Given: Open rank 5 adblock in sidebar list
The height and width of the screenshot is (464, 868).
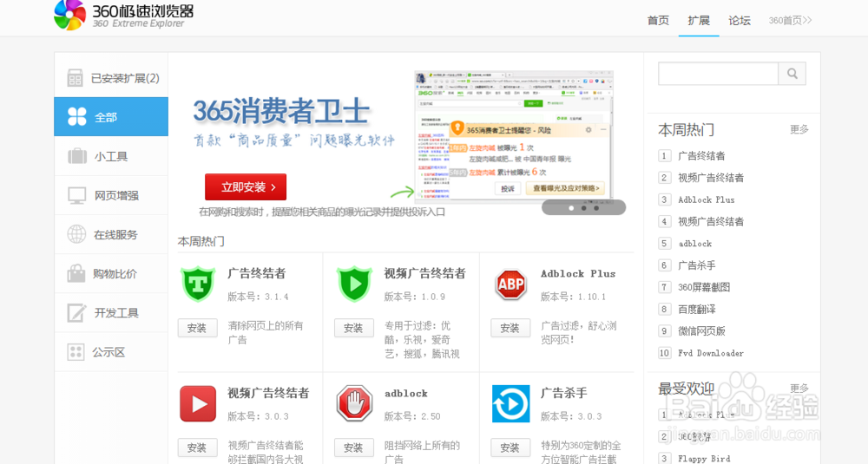Looking at the screenshot, I should point(695,244).
